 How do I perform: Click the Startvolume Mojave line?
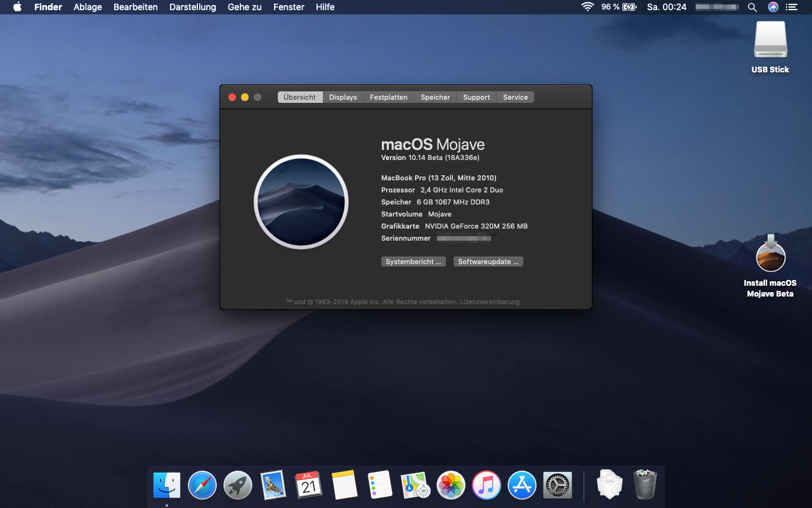416,214
